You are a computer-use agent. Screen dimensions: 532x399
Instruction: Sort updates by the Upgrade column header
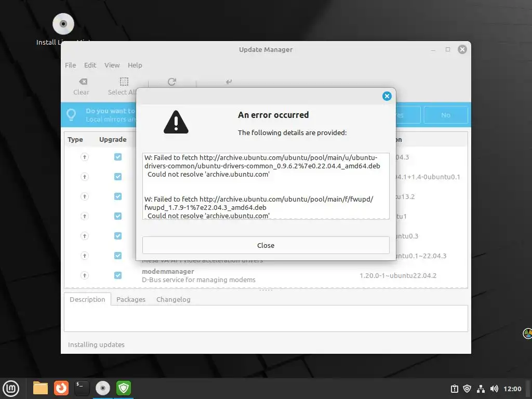point(113,139)
